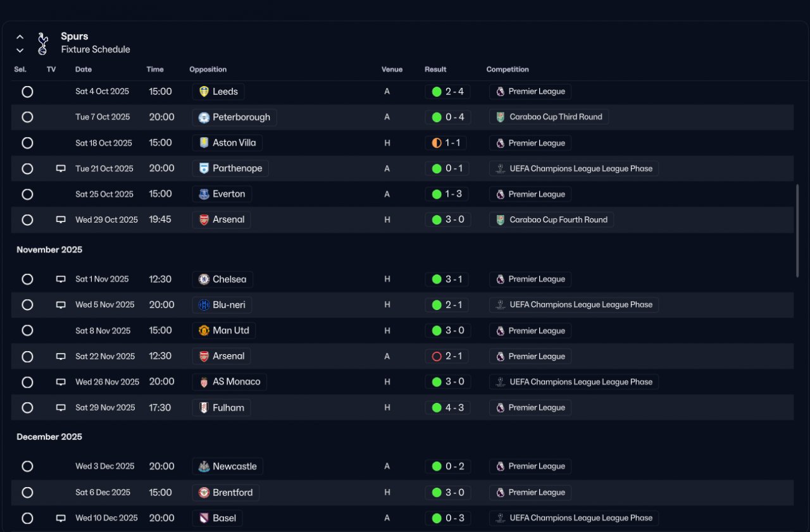Screen dimensions: 810x532
Task: Click the down chevron beside Spurs
Action: point(20,50)
